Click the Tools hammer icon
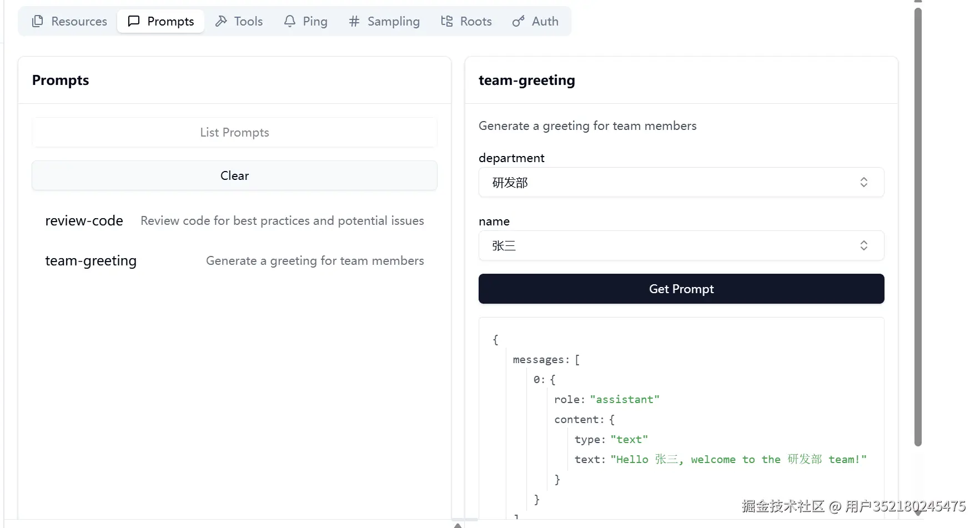Image resolution: width=980 pixels, height=528 pixels. pos(221,21)
